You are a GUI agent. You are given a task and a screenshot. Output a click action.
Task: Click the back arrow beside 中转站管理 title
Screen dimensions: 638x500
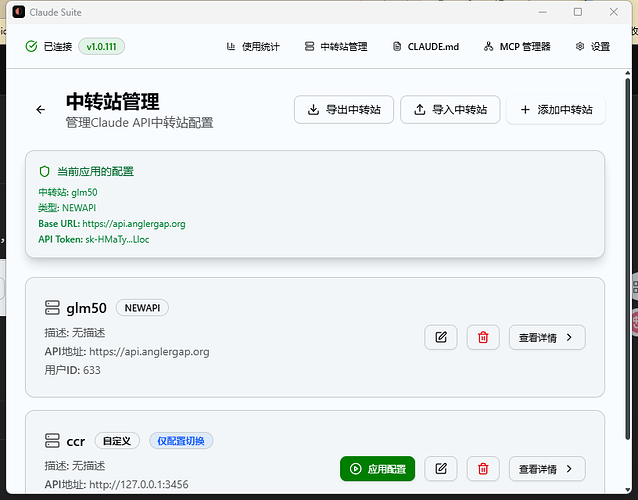pyautogui.click(x=40, y=109)
